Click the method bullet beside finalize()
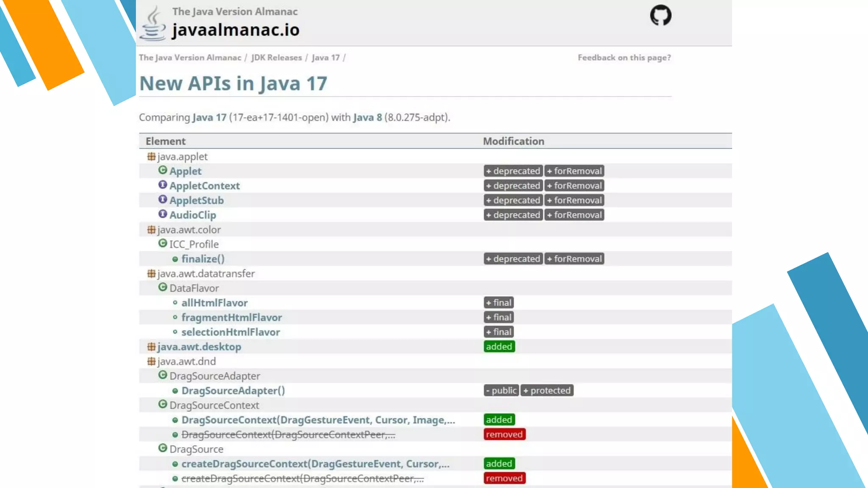The width and height of the screenshot is (868, 488). click(175, 259)
